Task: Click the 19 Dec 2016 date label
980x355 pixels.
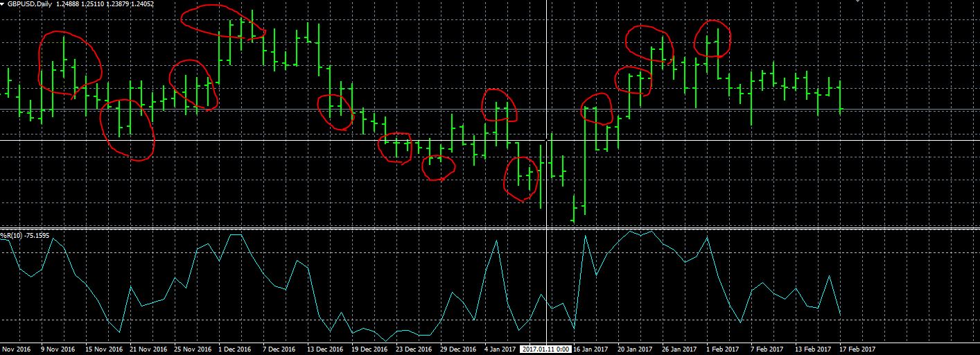Action: pos(370,349)
